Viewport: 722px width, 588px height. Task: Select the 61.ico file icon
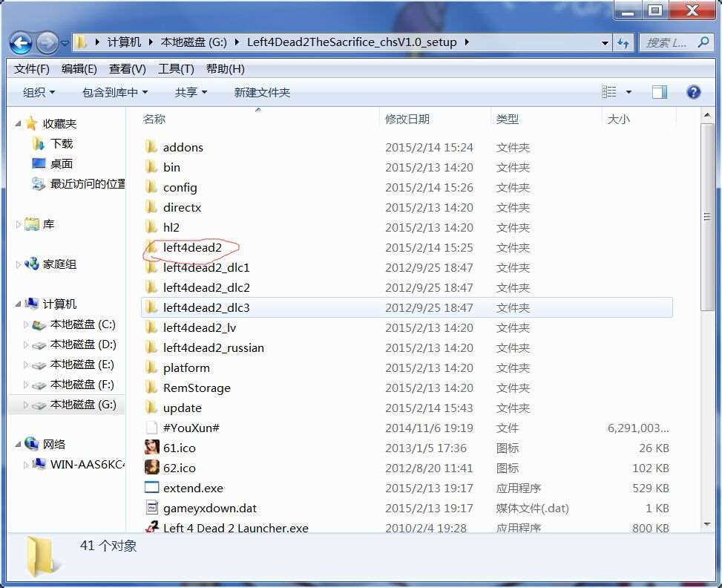click(151, 448)
